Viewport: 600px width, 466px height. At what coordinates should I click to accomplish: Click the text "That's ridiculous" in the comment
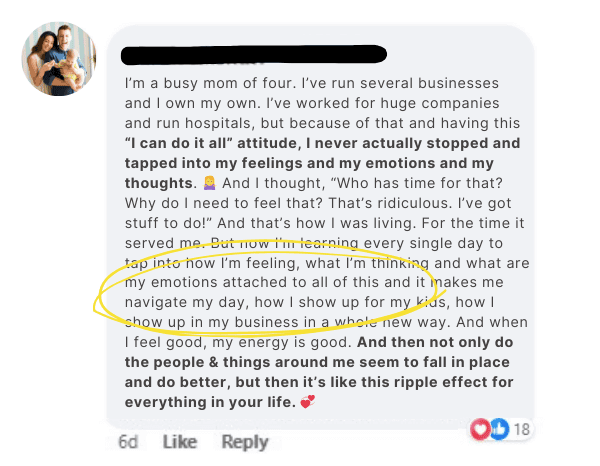click(343, 206)
